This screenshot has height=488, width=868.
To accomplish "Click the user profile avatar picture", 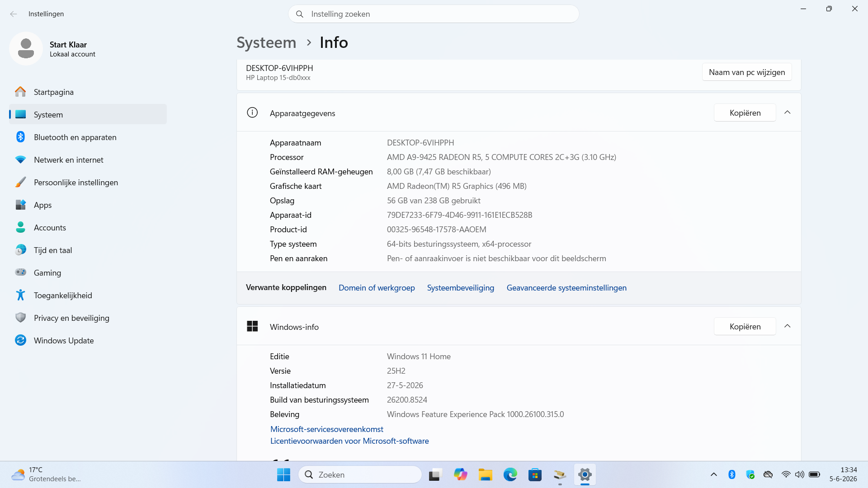I will tap(26, 48).
